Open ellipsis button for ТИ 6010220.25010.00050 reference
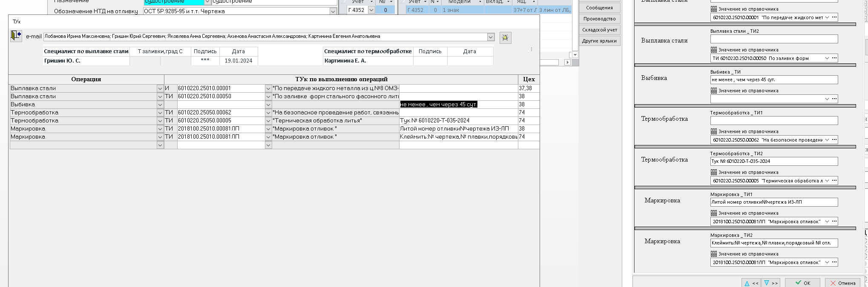This screenshot has height=287, width=868. tap(834, 58)
